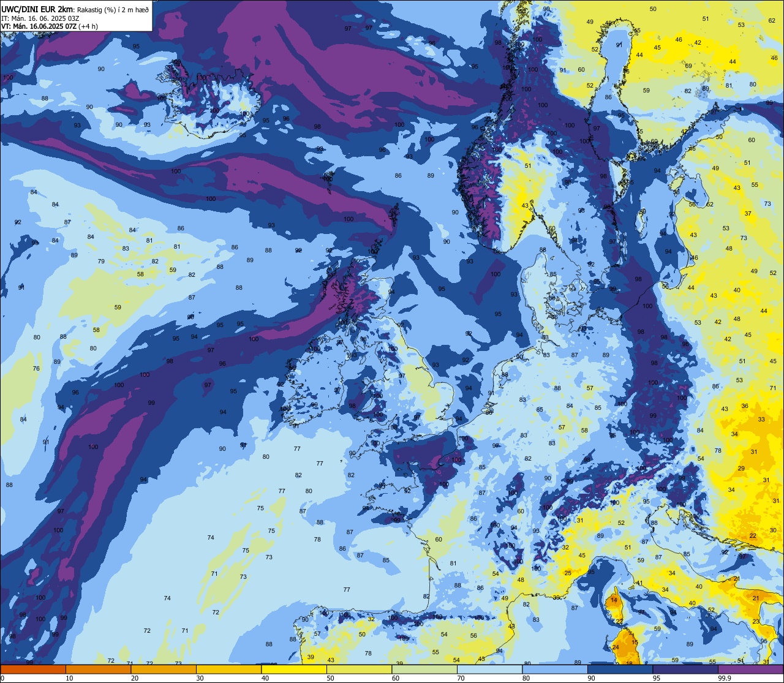Click the legend swatch between 40 and 50
This screenshot has width=784, height=683.
click(294, 670)
